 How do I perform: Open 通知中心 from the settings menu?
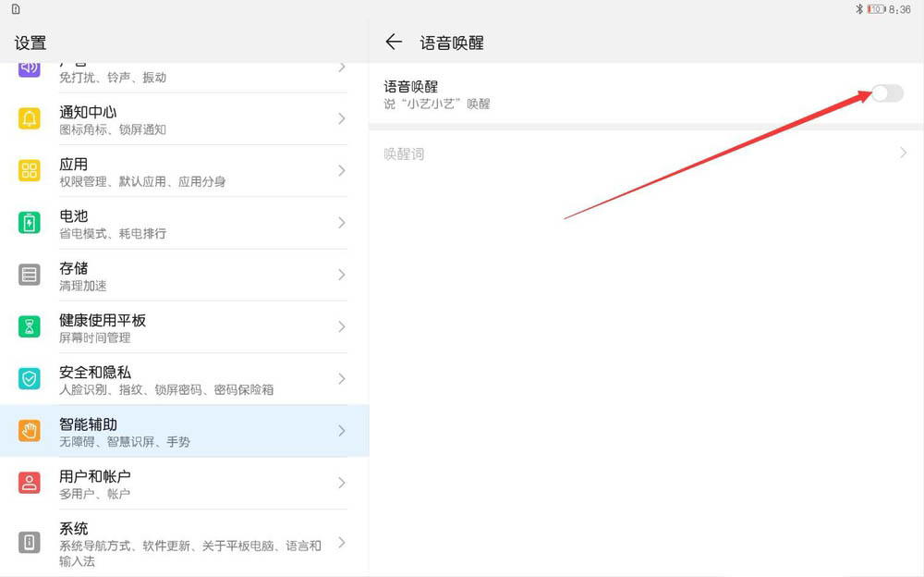(x=166, y=118)
